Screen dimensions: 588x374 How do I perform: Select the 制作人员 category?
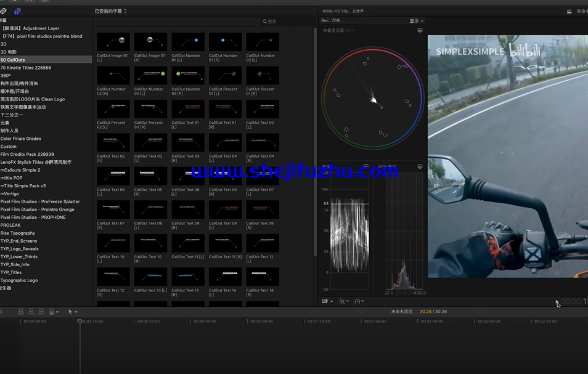46,131
